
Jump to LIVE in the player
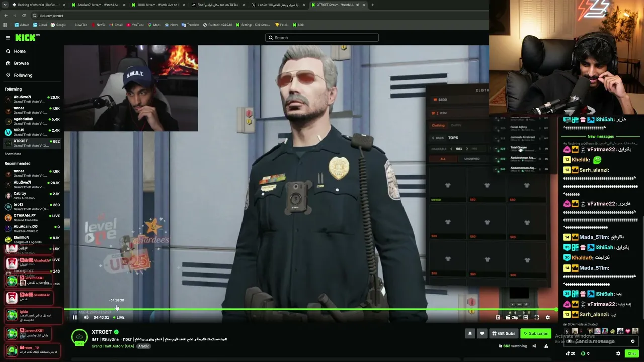(119, 317)
